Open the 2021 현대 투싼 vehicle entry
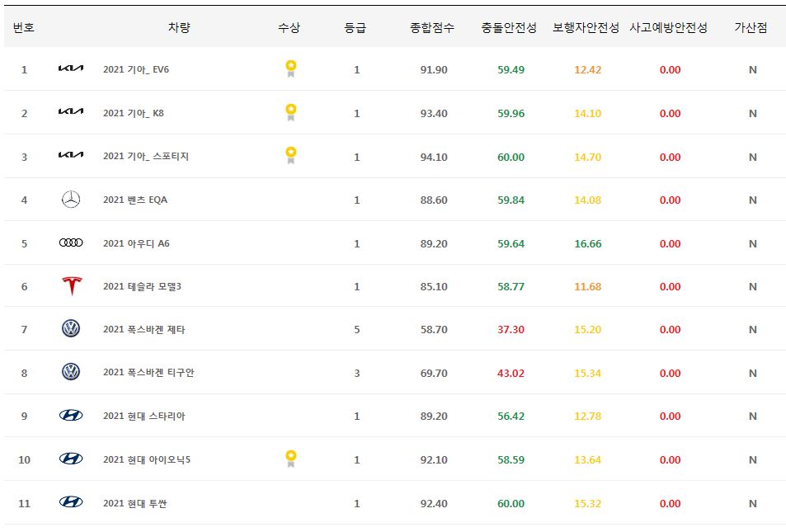The width and height of the screenshot is (786, 532). pyautogui.click(x=134, y=503)
